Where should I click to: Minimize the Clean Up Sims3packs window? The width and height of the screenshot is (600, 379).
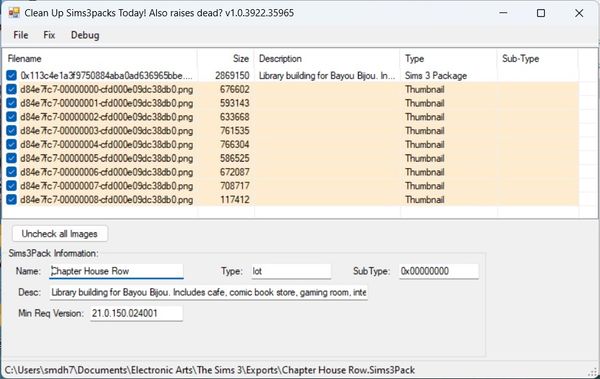(504, 13)
